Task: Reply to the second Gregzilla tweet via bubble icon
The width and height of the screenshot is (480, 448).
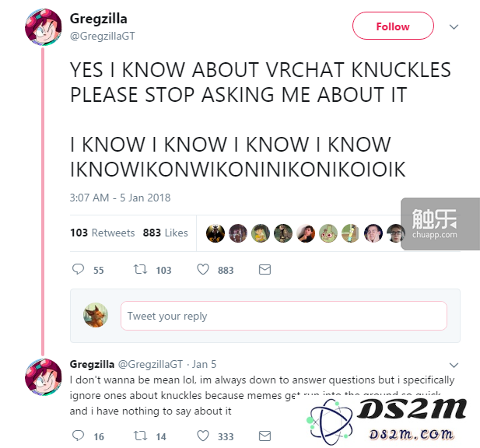Action: 78,436
